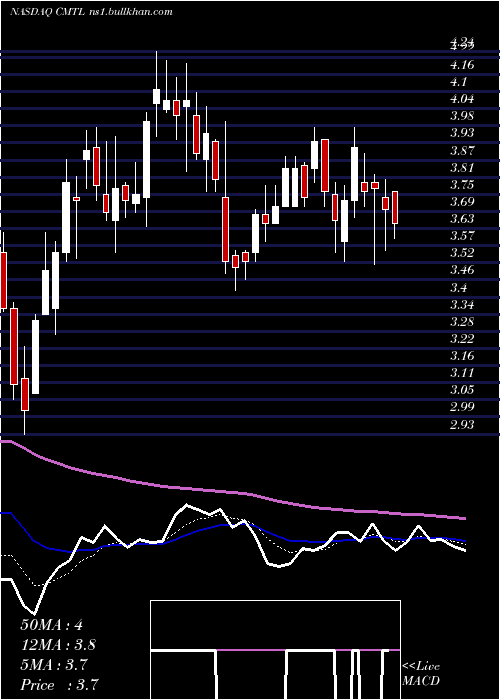Click the 2.99 price axis label

(462, 407)
